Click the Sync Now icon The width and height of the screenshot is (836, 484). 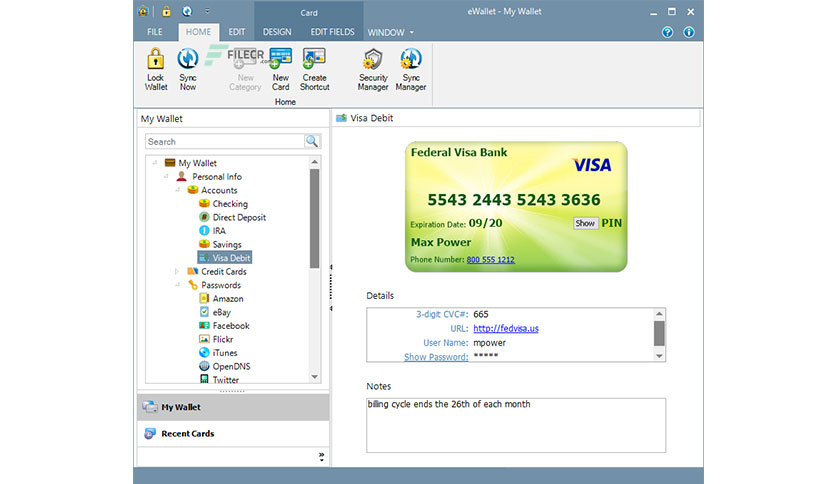click(x=188, y=69)
